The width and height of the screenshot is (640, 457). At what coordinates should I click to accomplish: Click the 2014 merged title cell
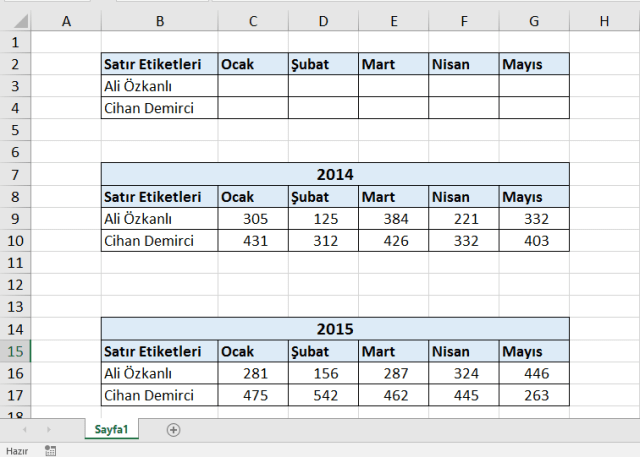click(x=335, y=174)
